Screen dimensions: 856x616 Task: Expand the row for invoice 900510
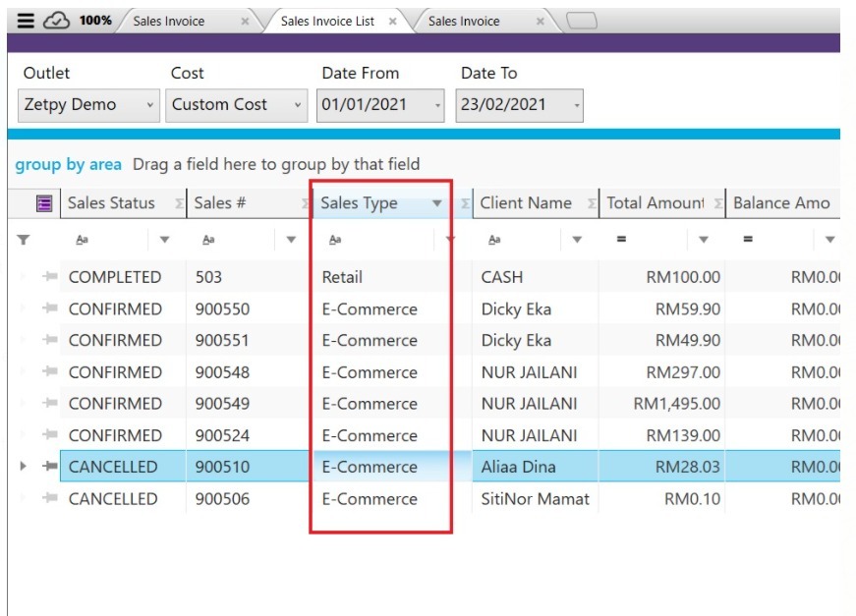25,468
